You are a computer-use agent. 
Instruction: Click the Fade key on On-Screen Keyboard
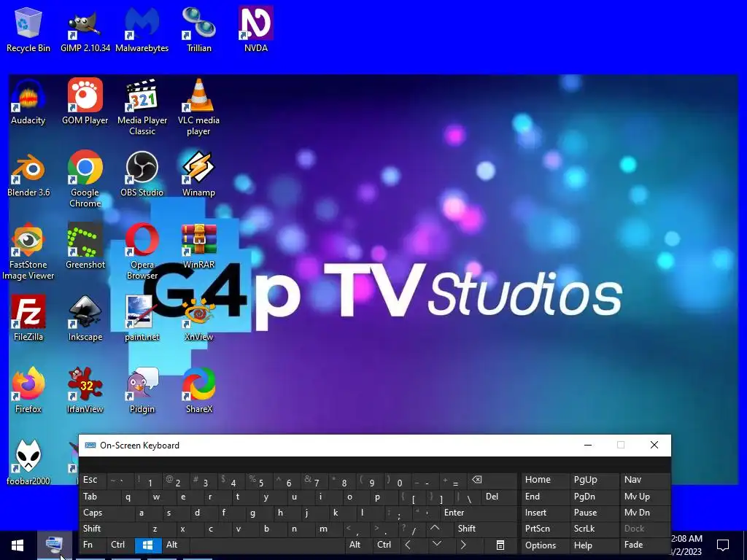tap(643, 545)
